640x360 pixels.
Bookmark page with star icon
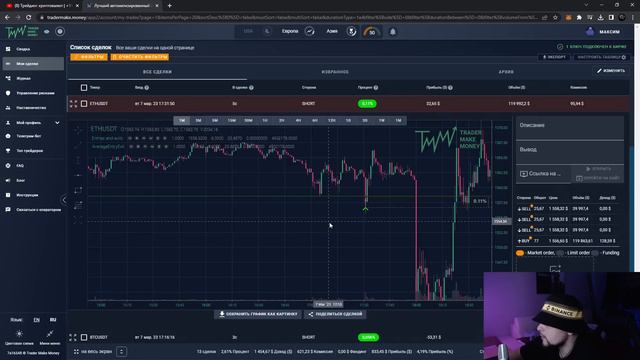[x=555, y=18]
